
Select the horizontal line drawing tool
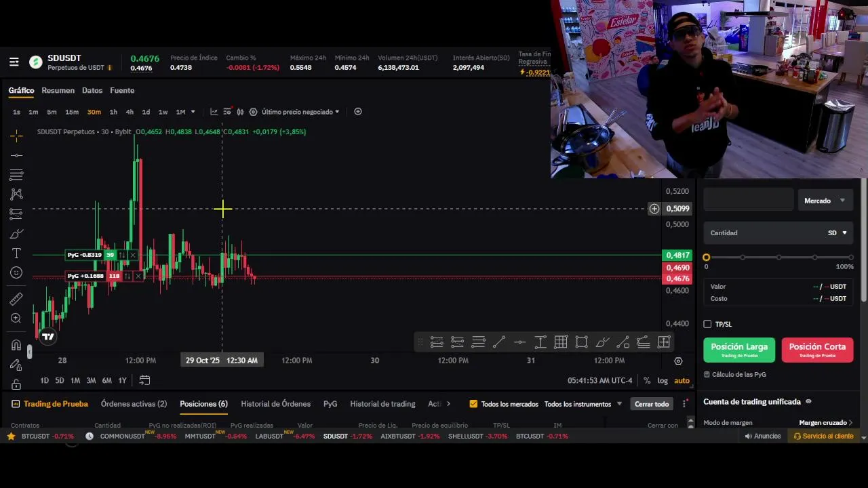tap(16, 156)
